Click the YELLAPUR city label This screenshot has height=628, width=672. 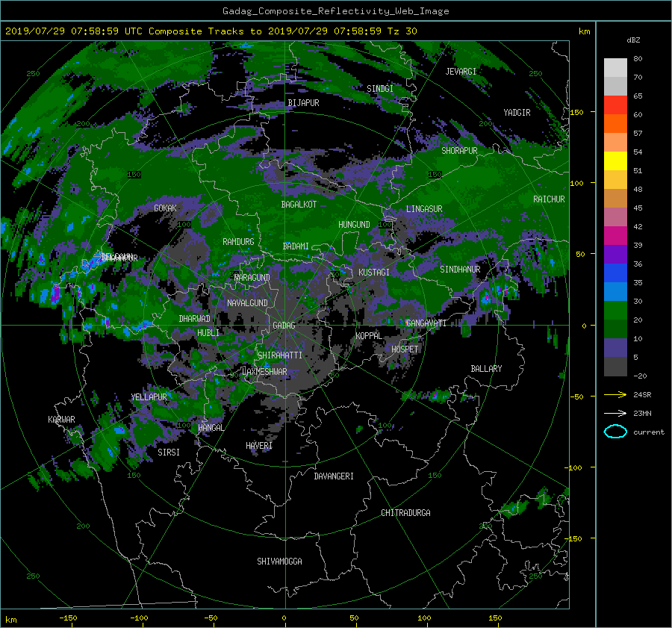click(x=149, y=397)
